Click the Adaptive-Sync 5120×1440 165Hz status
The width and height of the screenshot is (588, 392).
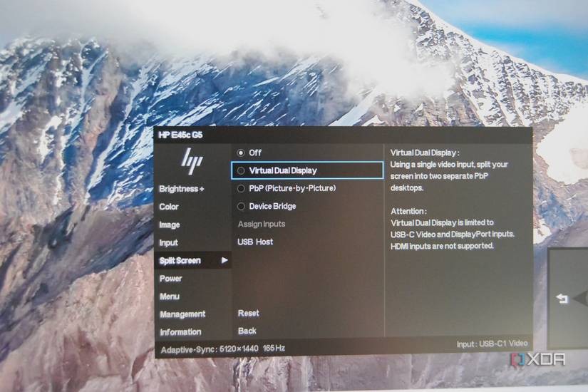(x=223, y=349)
